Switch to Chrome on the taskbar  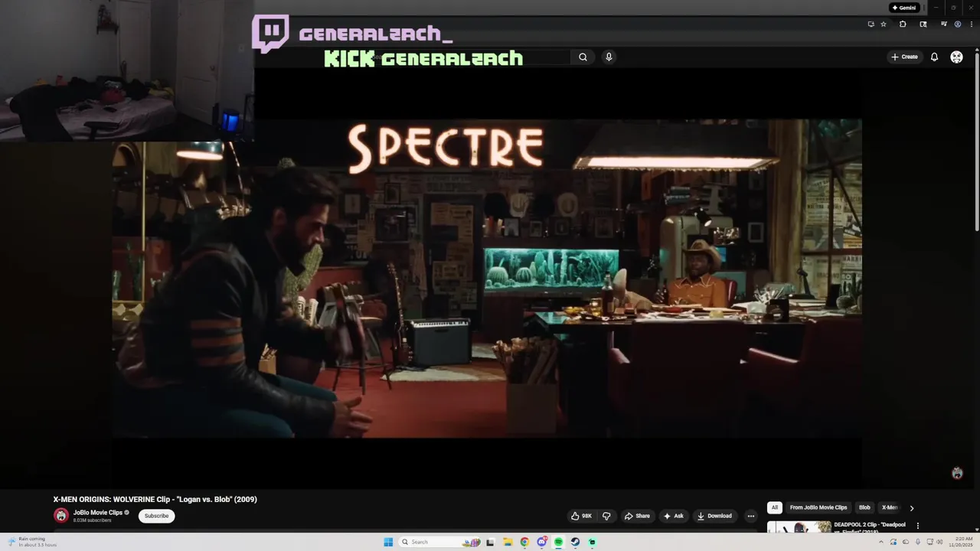click(x=524, y=542)
